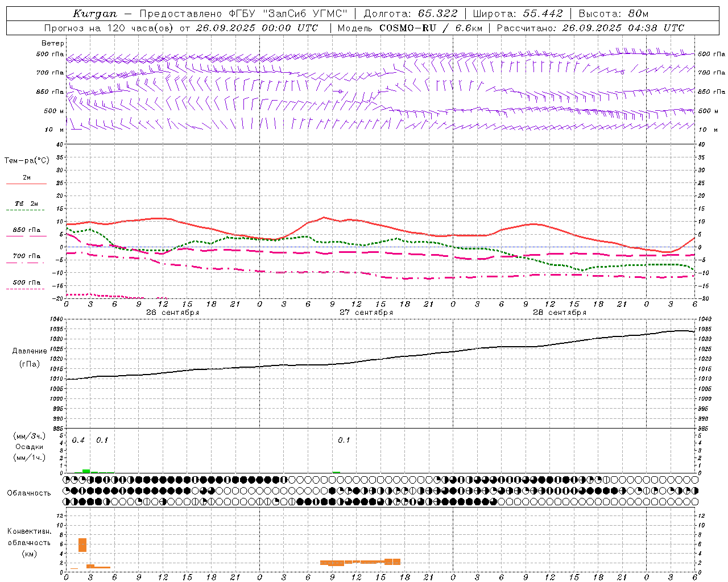Click the tallest green precipitation bar
This screenshot has height=582, width=728.
pyautogui.click(x=86, y=471)
